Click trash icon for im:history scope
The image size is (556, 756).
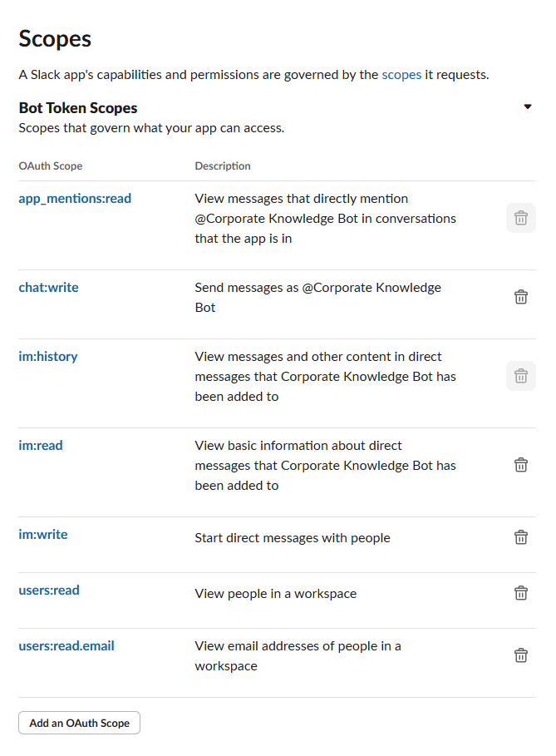click(x=521, y=376)
